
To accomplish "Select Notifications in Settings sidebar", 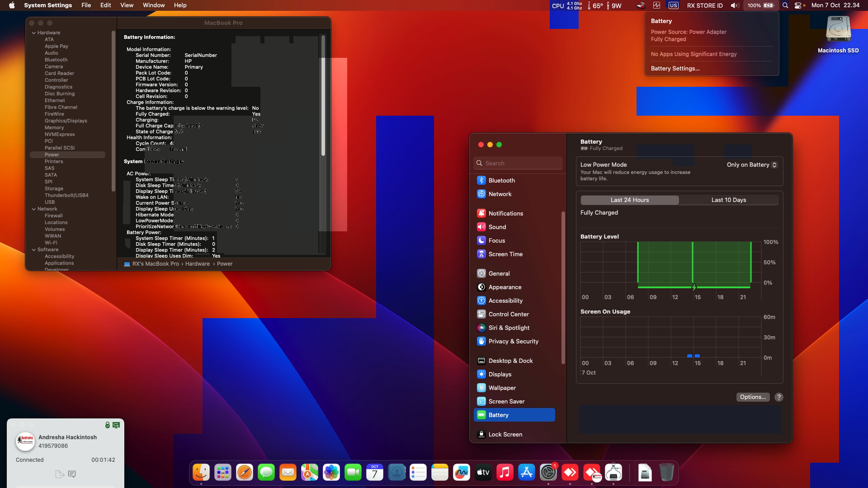I will pos(514,213).
